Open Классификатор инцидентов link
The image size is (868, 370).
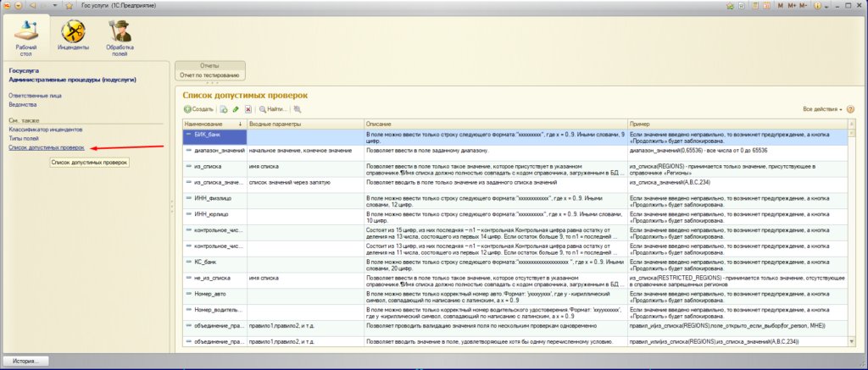point(46,130)
